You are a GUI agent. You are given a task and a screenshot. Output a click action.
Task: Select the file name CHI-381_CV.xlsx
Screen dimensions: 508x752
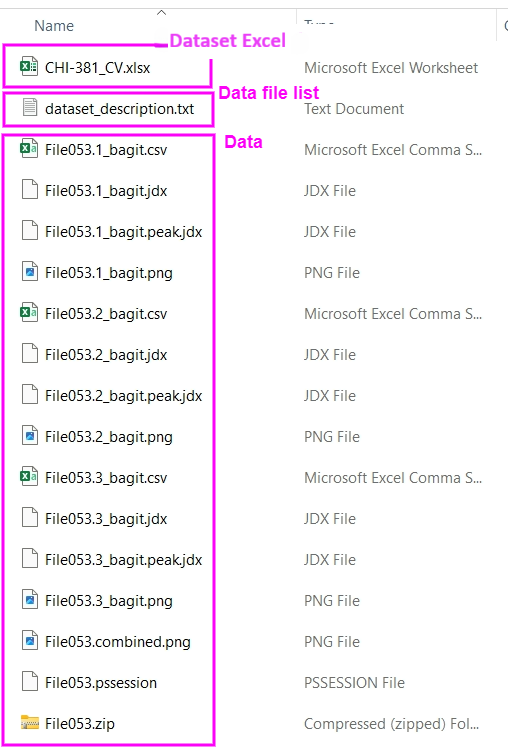tap(97, 68)
